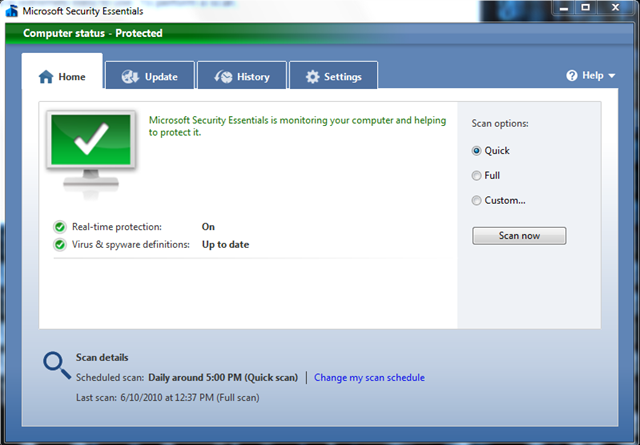This screenshot has height=445, width=640.
Task: Click the clock icon on History tab
Action: tap(223, 77)
